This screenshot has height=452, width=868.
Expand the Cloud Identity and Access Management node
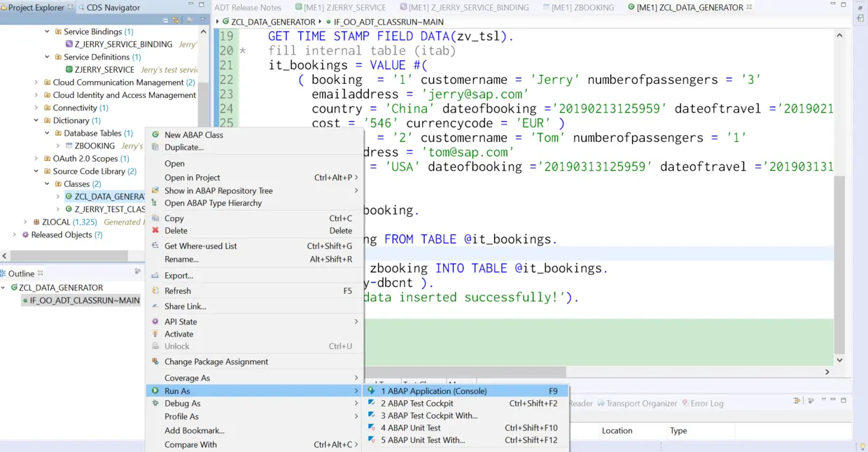tap(36, 95)
